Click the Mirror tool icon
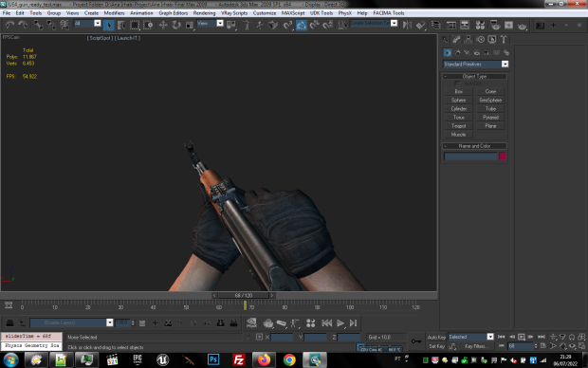 coord(407,25)
